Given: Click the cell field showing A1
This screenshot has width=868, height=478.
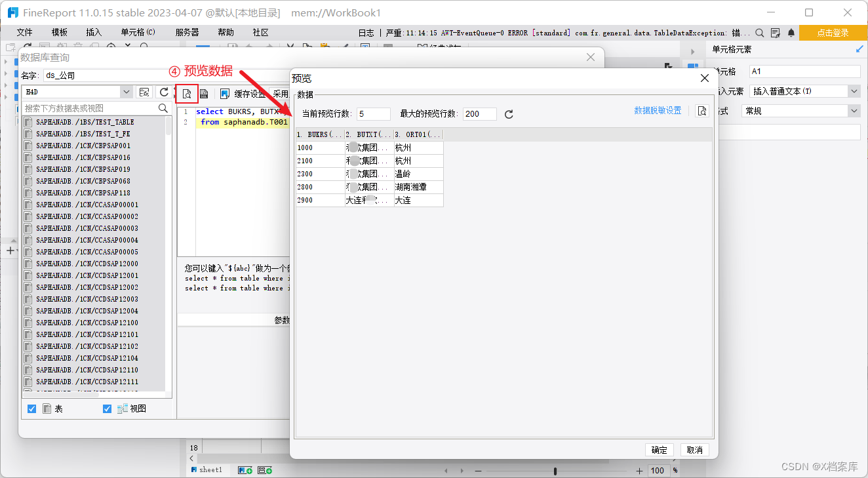Looking at the screenshot, I should [x=804, y=71].
